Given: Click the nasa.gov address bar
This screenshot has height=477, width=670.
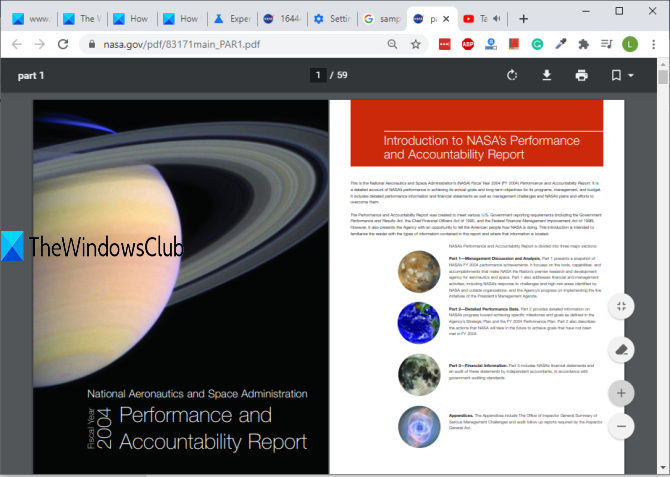Looking at the screenshot, I should coord(230,44).
